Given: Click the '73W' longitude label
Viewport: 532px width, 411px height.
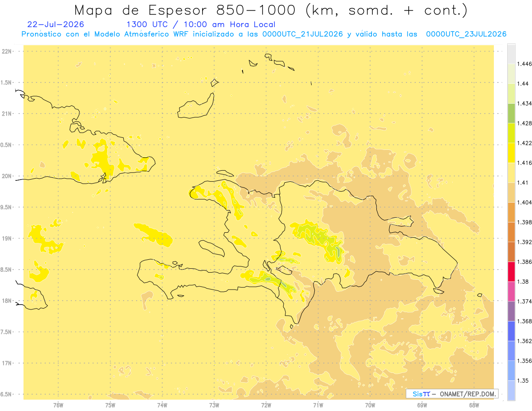Looking at the screenshot, I should coord(214,405).
